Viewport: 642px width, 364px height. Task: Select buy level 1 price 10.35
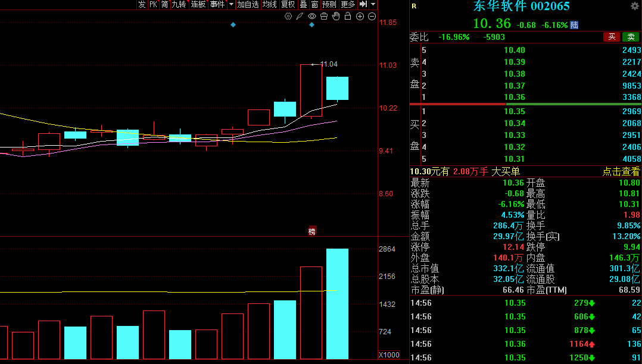coord(515,112)
